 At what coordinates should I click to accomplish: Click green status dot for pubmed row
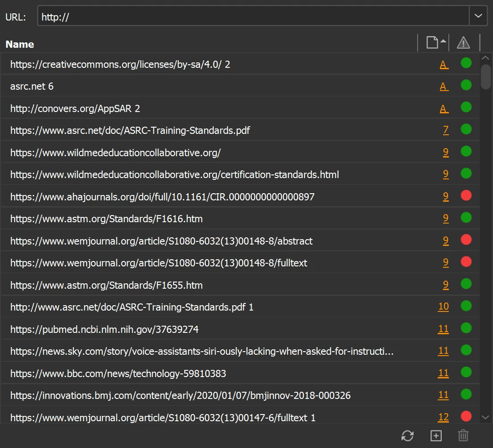pyautogui.click(x=466, y=328)
